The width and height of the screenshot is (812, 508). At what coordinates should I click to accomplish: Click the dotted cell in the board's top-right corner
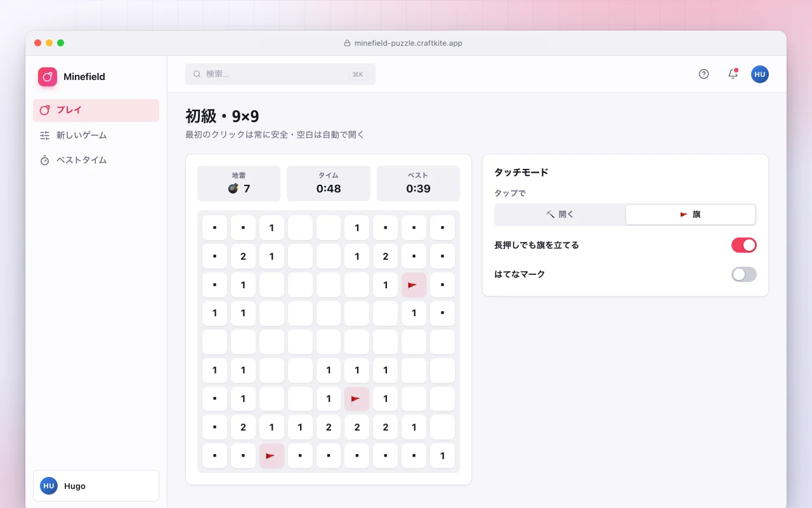click(442, 228)
